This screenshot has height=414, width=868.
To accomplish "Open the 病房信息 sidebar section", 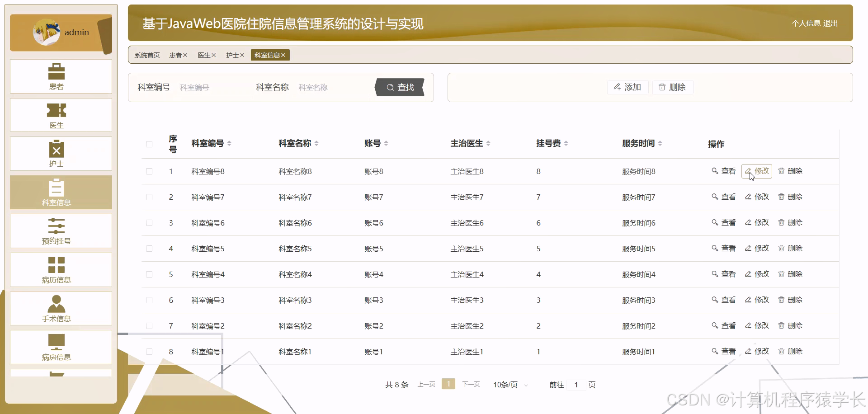I will click(x=60, y=347).
